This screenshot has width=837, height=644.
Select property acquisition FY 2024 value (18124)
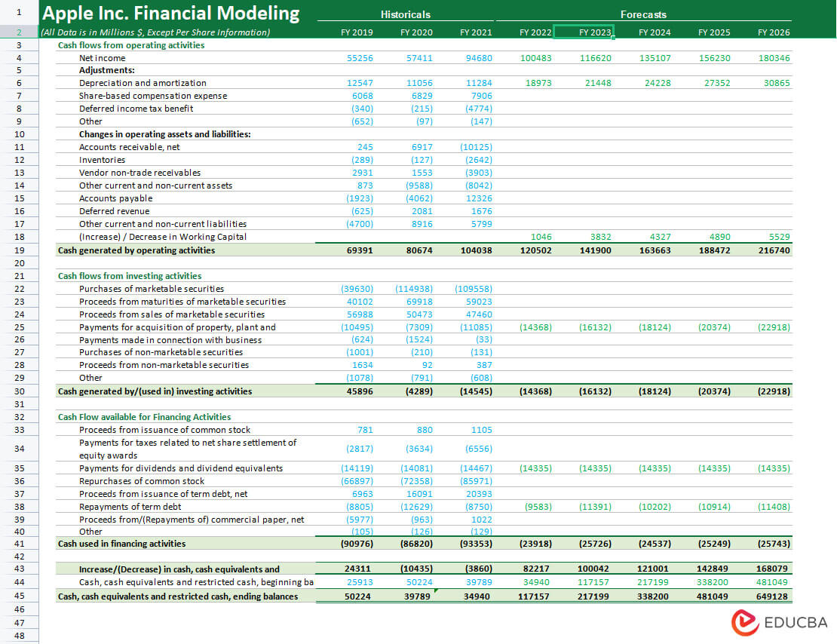655,327
